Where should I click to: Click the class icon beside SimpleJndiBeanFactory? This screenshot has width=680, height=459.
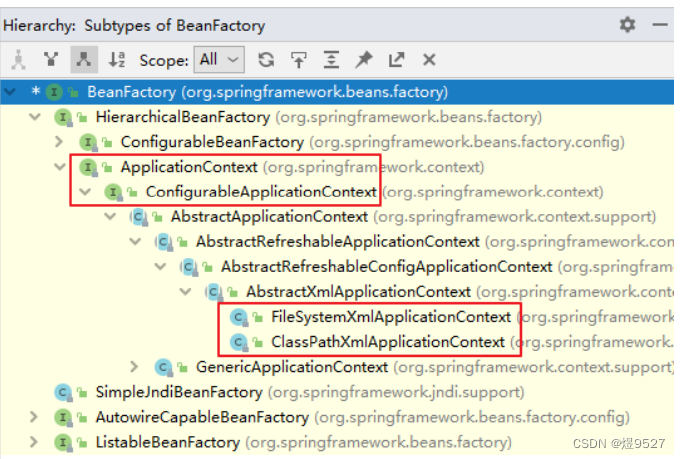(63, 393)
